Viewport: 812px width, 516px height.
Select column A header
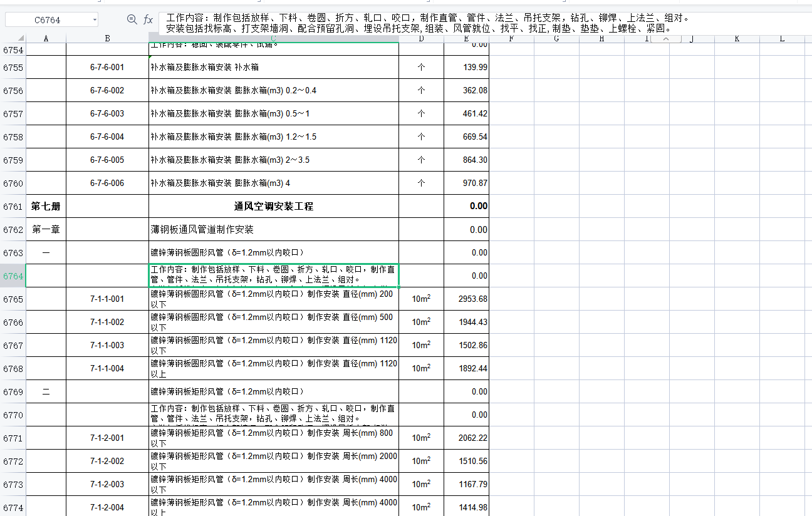(x=46, y=39)
